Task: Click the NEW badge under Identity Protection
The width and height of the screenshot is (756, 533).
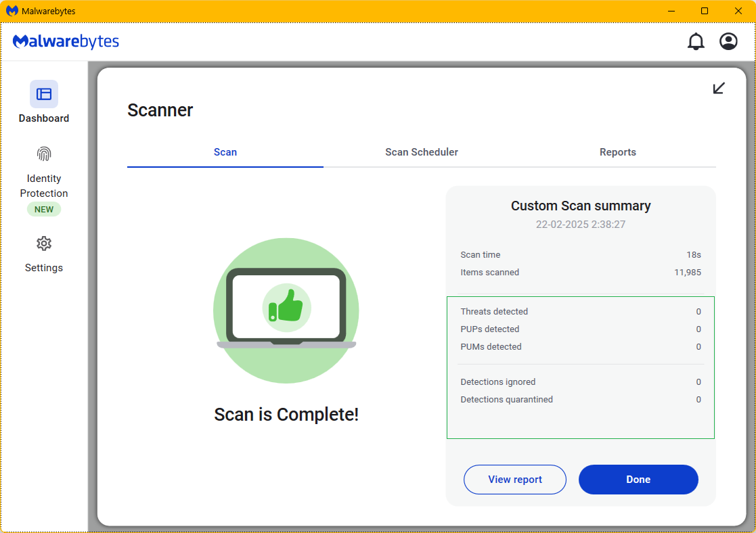Action: tap(44, 210)
